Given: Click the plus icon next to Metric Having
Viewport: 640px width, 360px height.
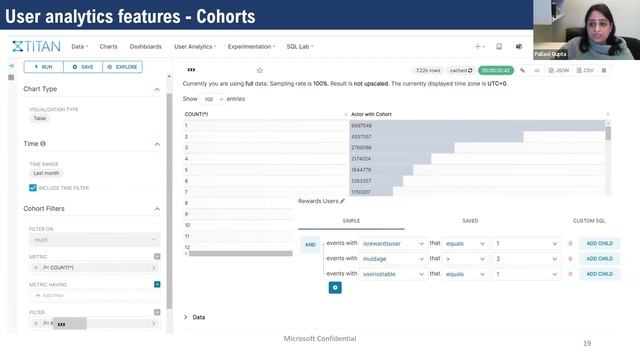Looking at the screenshot, I should coord(157,284).
